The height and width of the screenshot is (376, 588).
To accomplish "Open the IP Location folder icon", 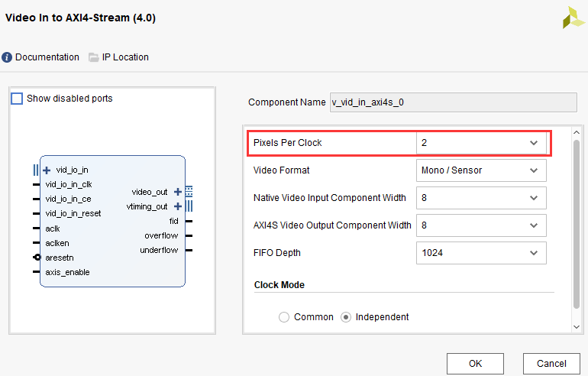I will 94,57.
